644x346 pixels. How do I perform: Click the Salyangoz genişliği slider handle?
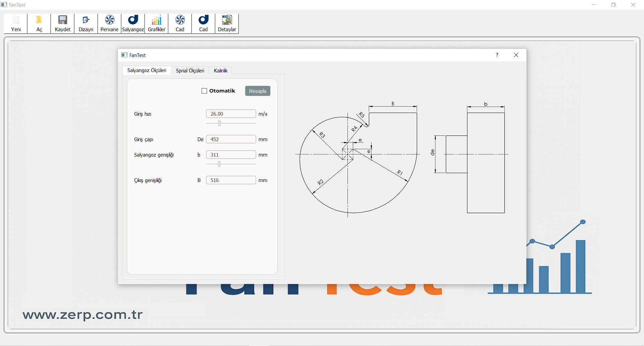click(x=219, y=164)
